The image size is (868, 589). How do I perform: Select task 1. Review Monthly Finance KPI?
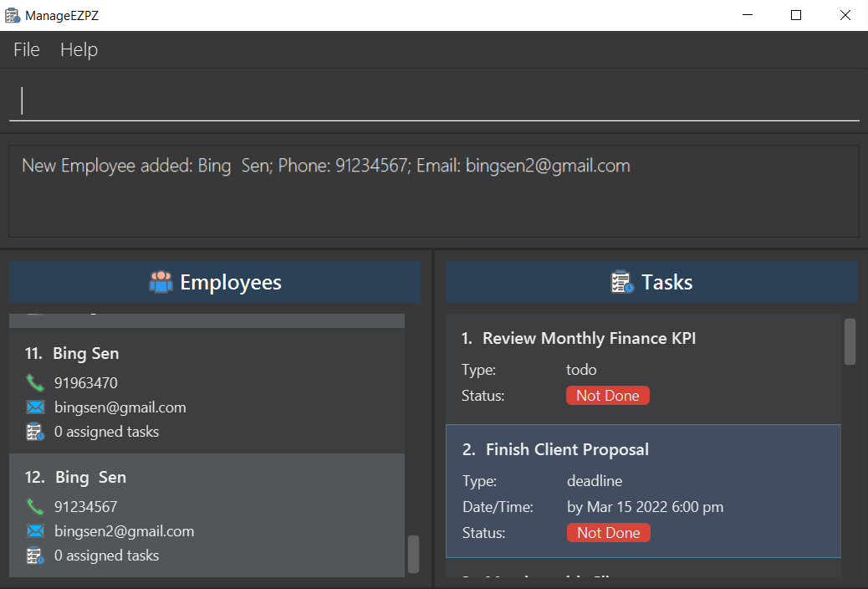coord(643,368)
